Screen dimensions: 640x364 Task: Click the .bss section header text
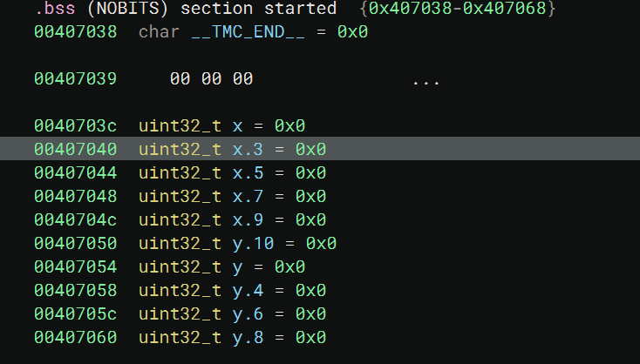(185, 9)
